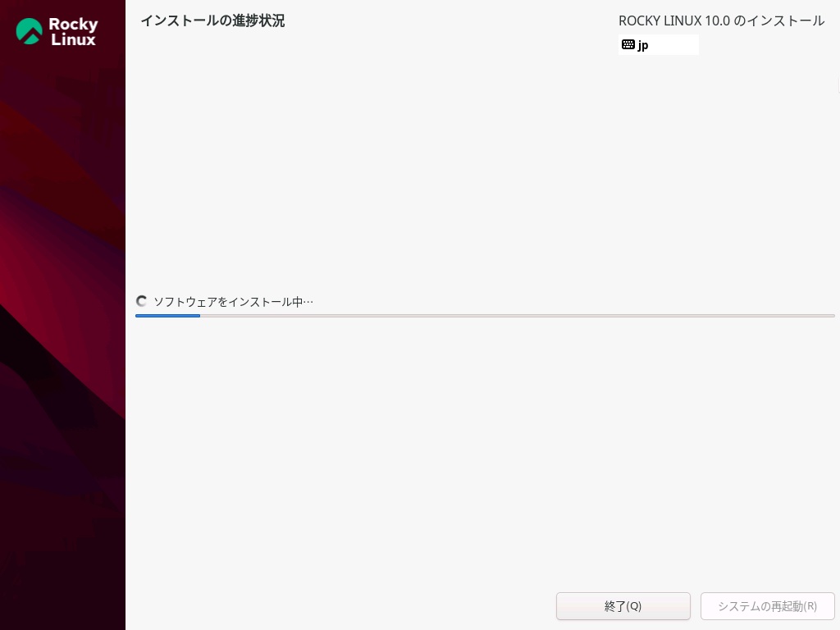Click "のインストール" text in top-right title

point(778,21)
